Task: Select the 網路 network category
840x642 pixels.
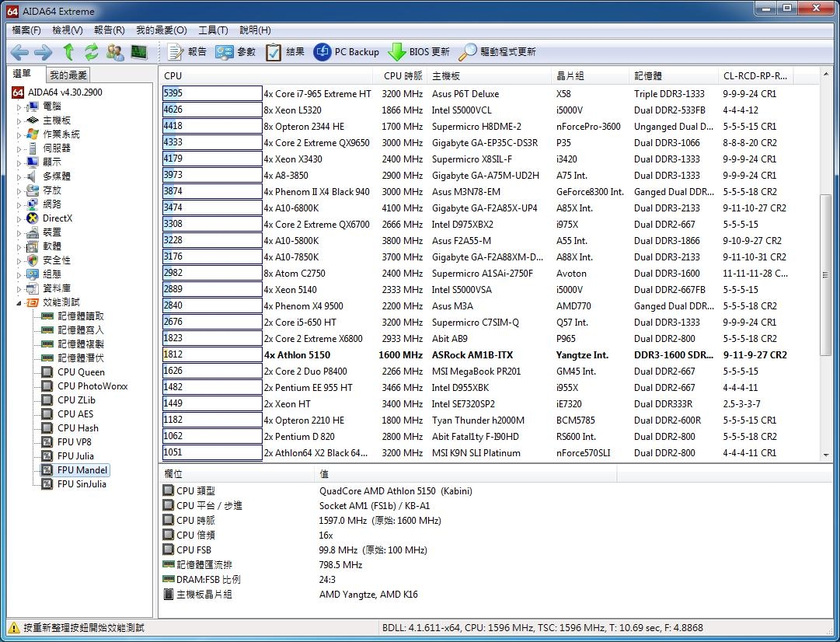Action: coord(52,204)
